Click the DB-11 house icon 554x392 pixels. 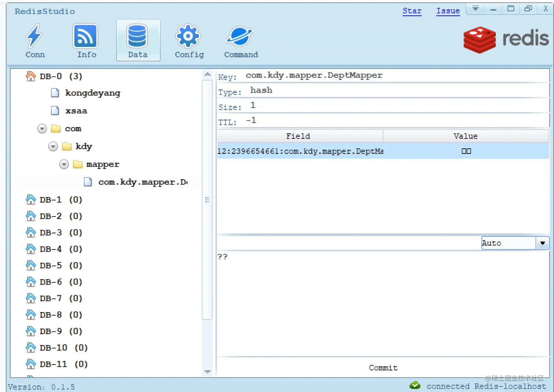31,364
